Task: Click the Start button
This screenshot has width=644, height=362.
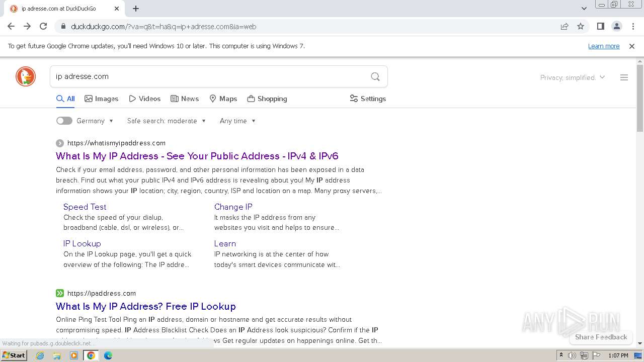Action: tap(14, 355)
